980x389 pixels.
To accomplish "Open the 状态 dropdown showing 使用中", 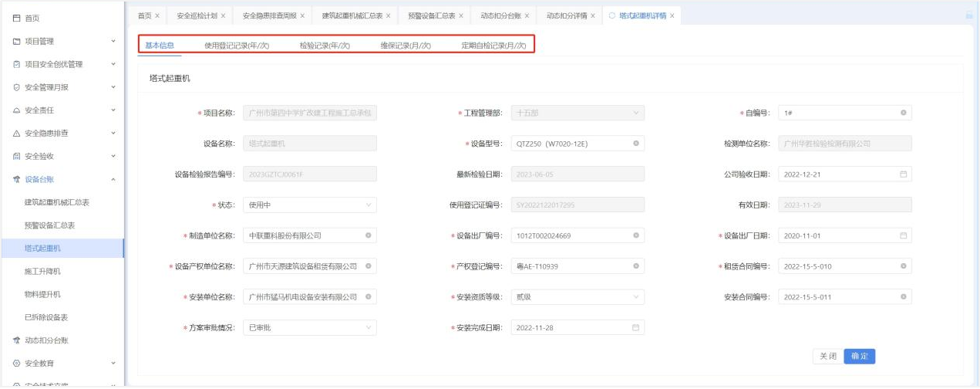I will (x=309, y=205).
